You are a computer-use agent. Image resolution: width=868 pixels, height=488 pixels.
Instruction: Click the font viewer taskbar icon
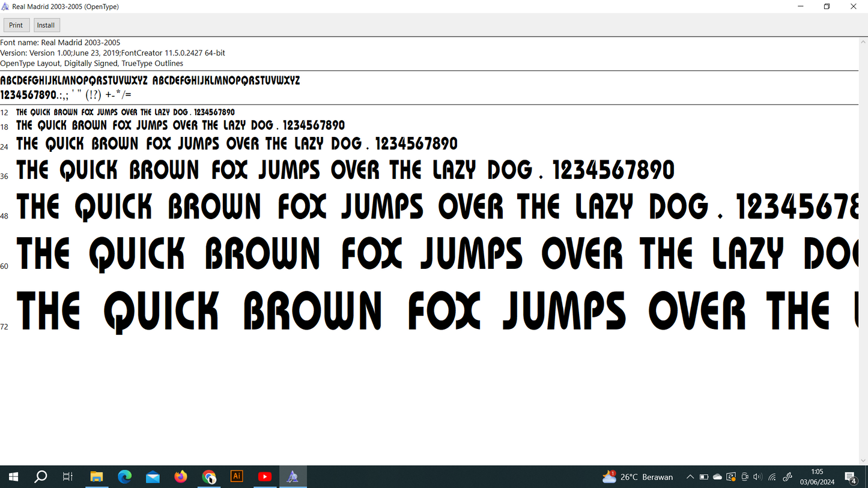(x=293, y=477)
